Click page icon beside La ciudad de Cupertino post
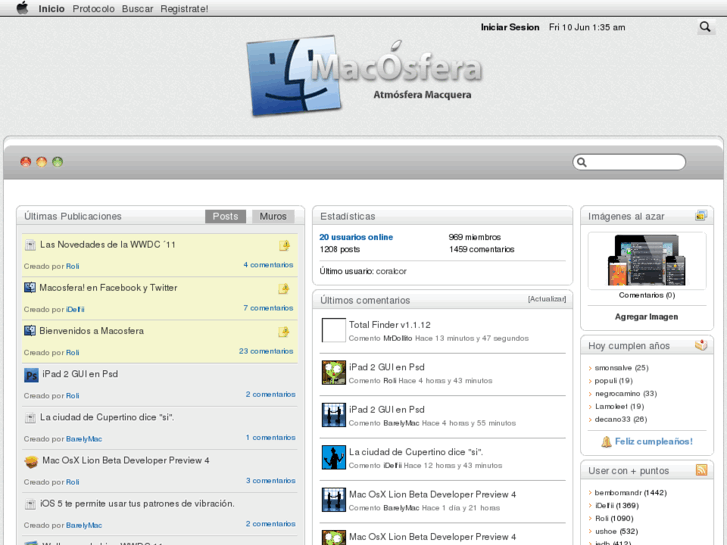 (x=30, y=418)
